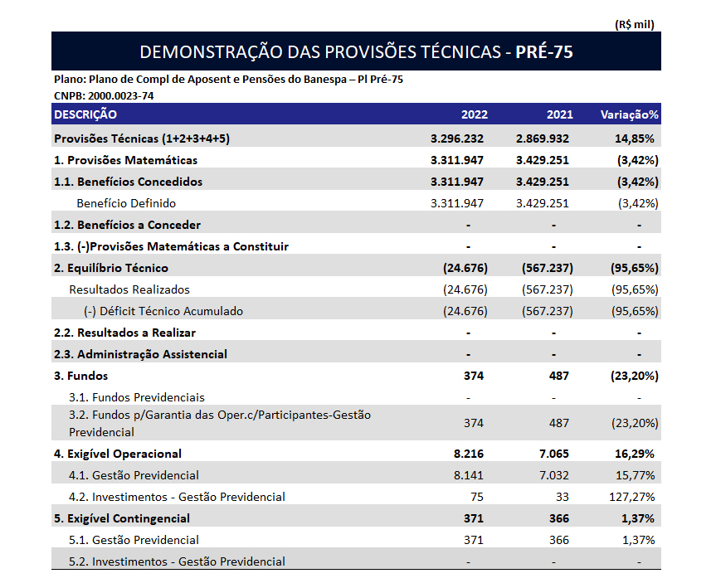
Task: Click the 2.869.932 value for 2021
Action: tap(542, 138)
